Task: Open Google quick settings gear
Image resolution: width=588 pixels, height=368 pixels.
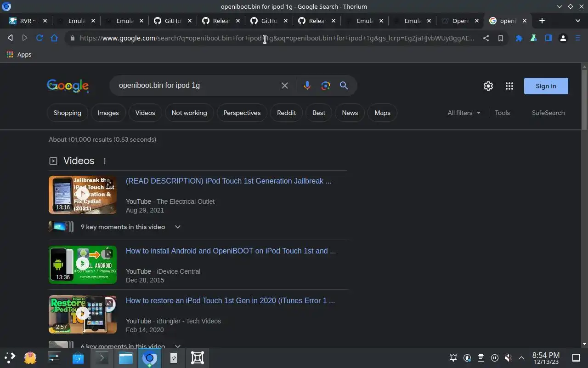Action: point(488,86)
